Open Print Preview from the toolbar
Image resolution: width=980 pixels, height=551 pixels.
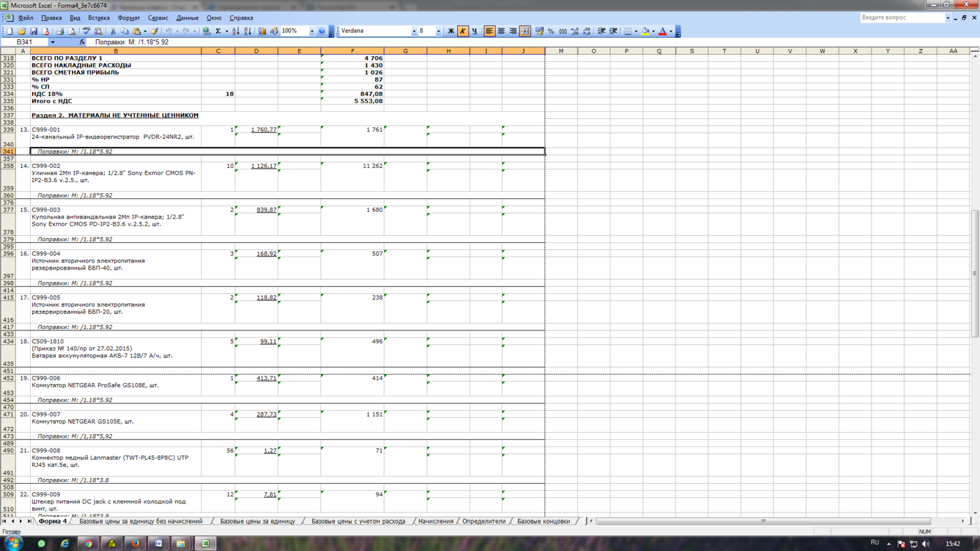click(x=71, y=31)
